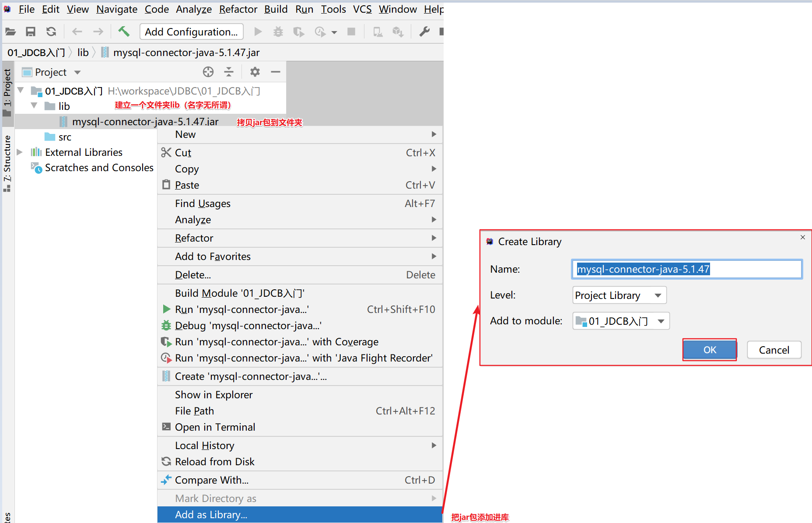Viewport: 812px width, 523px height.
Task: Click the Synchronize refresh toolbar icon
Action: [x=51, y=32]
